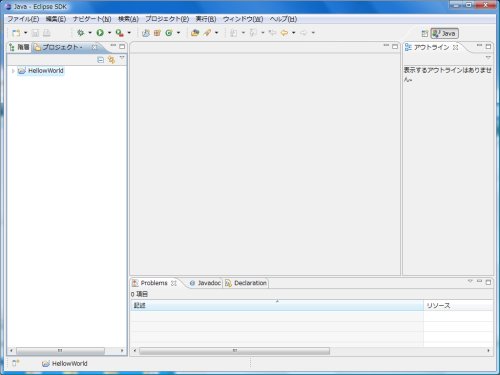Click the Debug bug icon
500x375 pixels.
tap(80, 33)
